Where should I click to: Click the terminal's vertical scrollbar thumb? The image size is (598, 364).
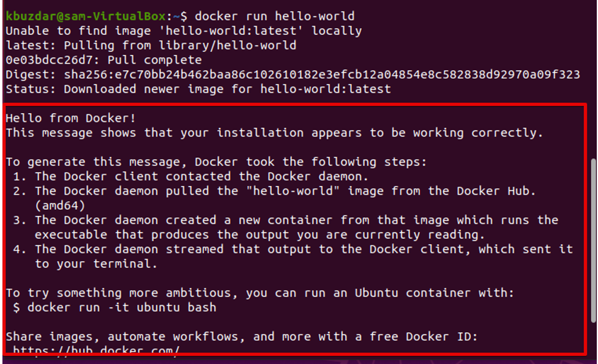pos(593,239)
